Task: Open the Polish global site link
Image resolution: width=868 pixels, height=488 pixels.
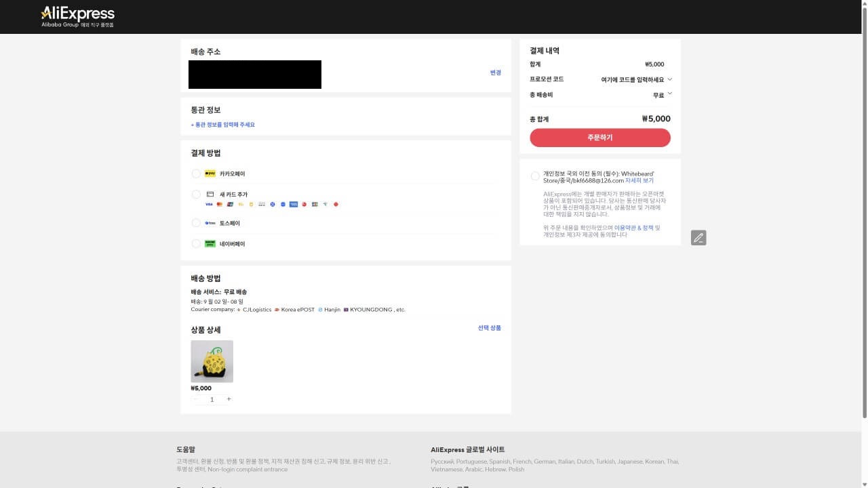Action: (516, 469)
